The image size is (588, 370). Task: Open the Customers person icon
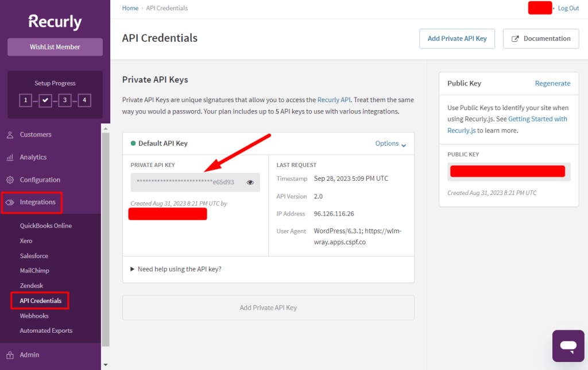(10, 135)
